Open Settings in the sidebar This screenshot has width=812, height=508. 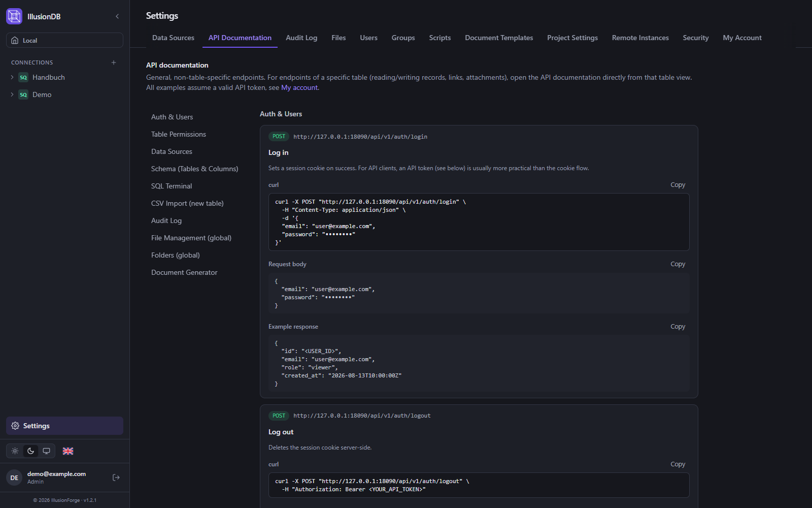click(64, 426)
